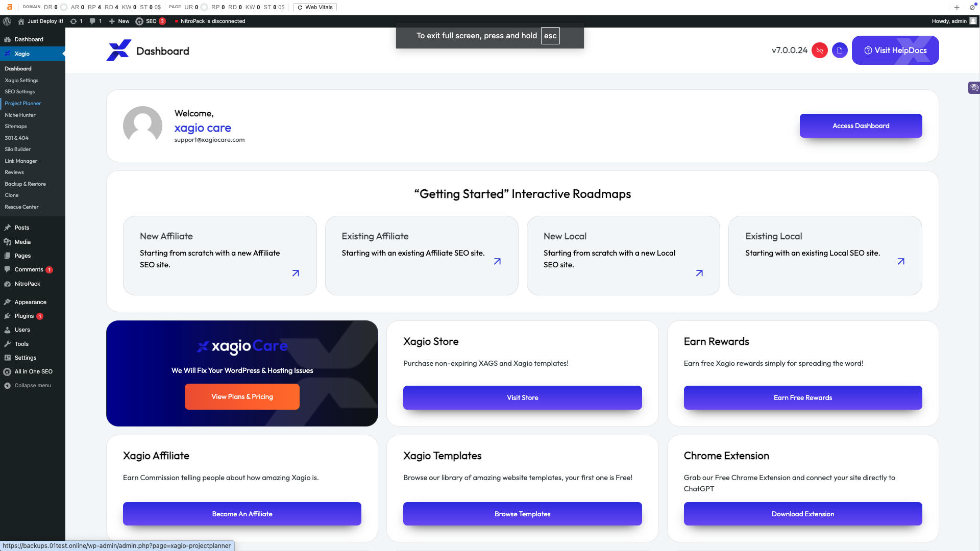Click the Tools wrench icon

click(x=8, y=344)
